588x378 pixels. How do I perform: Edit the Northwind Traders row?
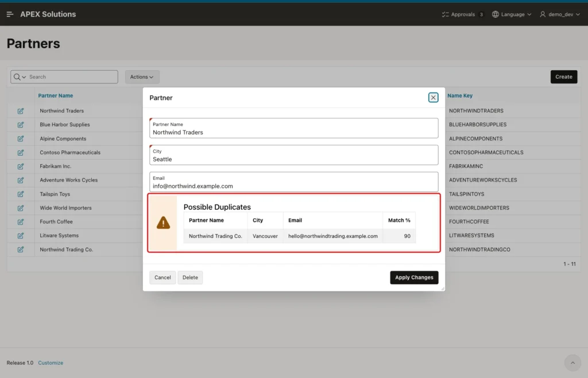coord(21,111)
